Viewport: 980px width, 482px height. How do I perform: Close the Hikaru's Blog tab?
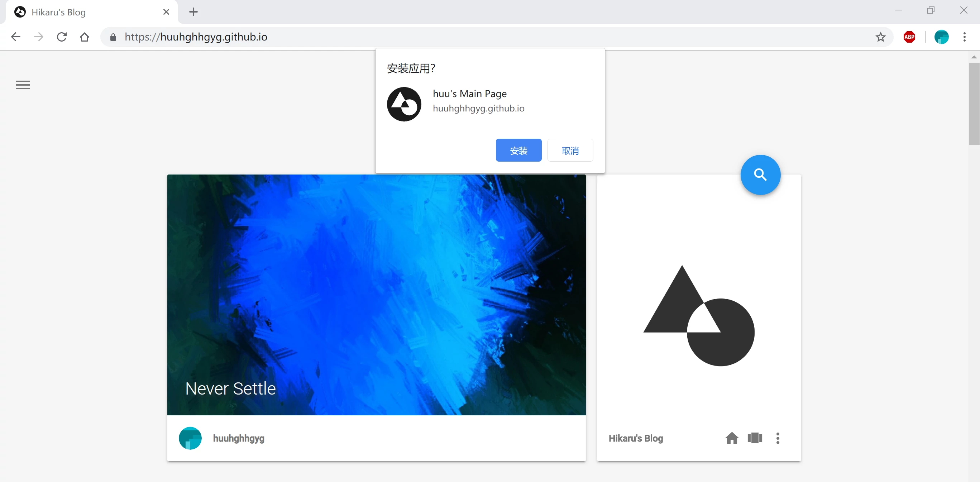click(x=166, y=12)
